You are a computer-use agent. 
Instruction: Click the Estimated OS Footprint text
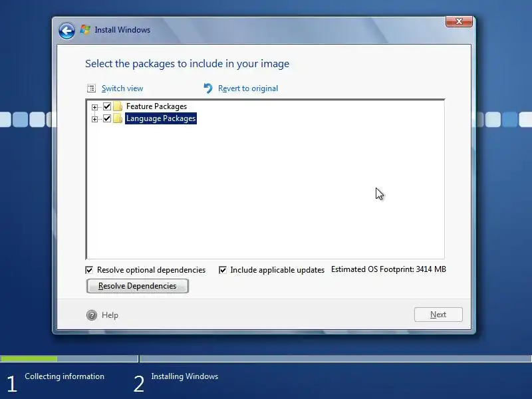(x=388, y=269)
